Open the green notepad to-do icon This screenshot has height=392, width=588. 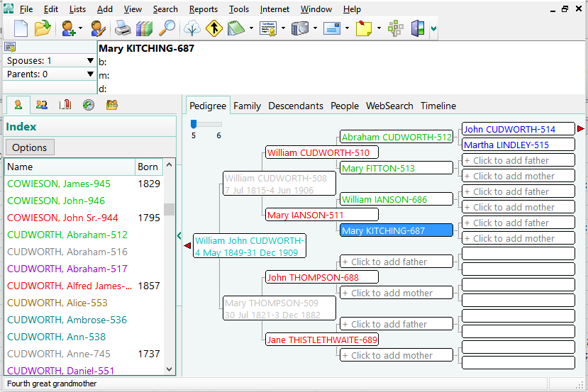pos(236,28)
